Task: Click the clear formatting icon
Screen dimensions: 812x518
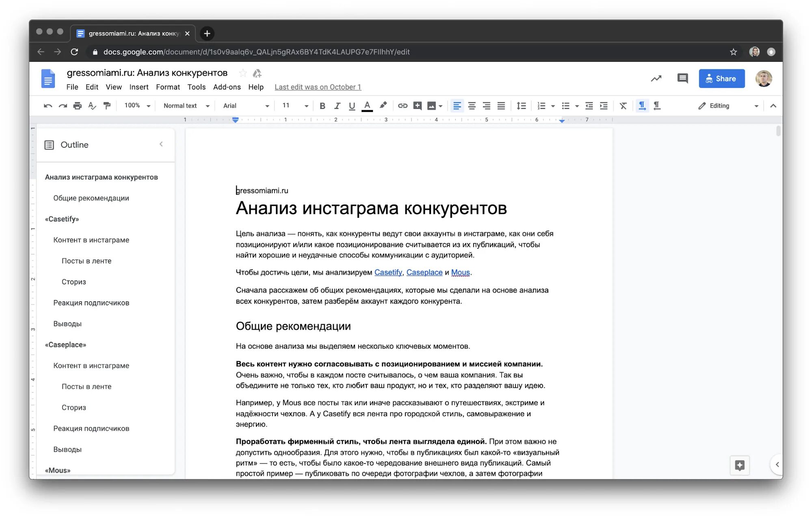Action: coord(623,106)
